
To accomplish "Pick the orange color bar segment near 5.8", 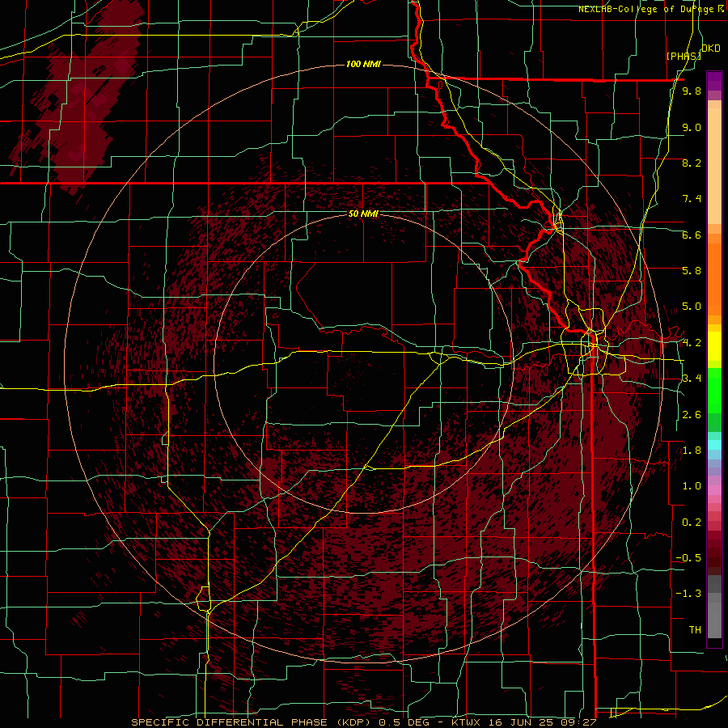I will [x=714, y=277].
